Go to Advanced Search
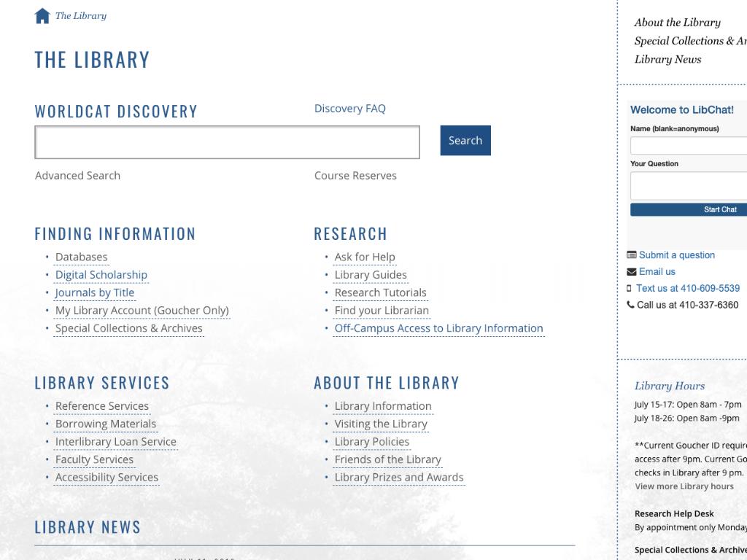 [x=77, y=176]
